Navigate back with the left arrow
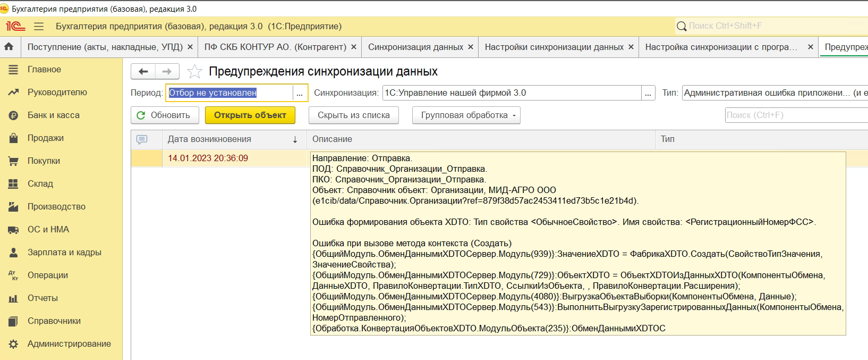 coord(143,71)
